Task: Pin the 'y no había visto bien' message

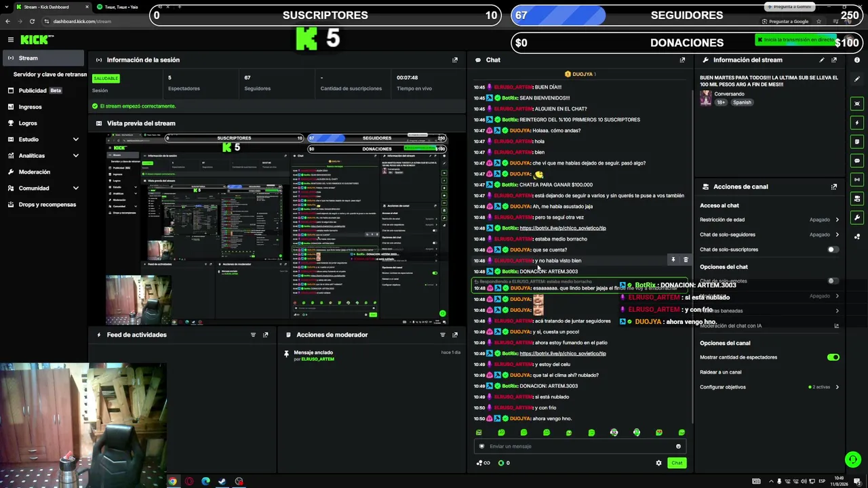Action: click(x=673, y=260)
